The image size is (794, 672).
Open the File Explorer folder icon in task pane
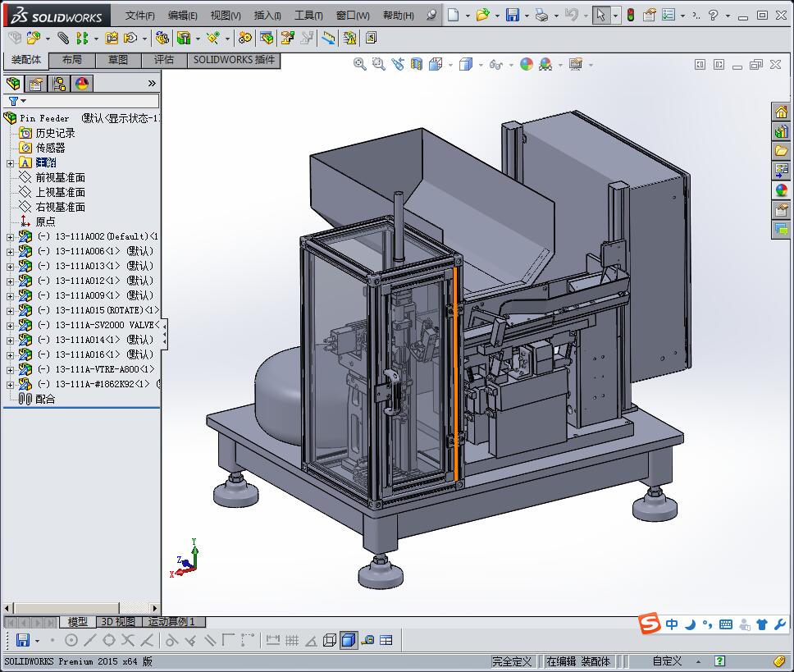pos(782,150)
